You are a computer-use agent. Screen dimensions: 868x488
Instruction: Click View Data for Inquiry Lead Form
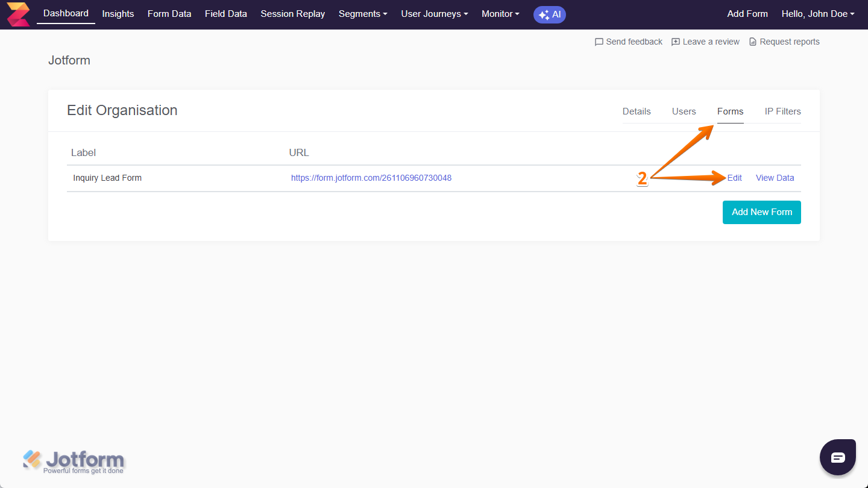[775, 178]
